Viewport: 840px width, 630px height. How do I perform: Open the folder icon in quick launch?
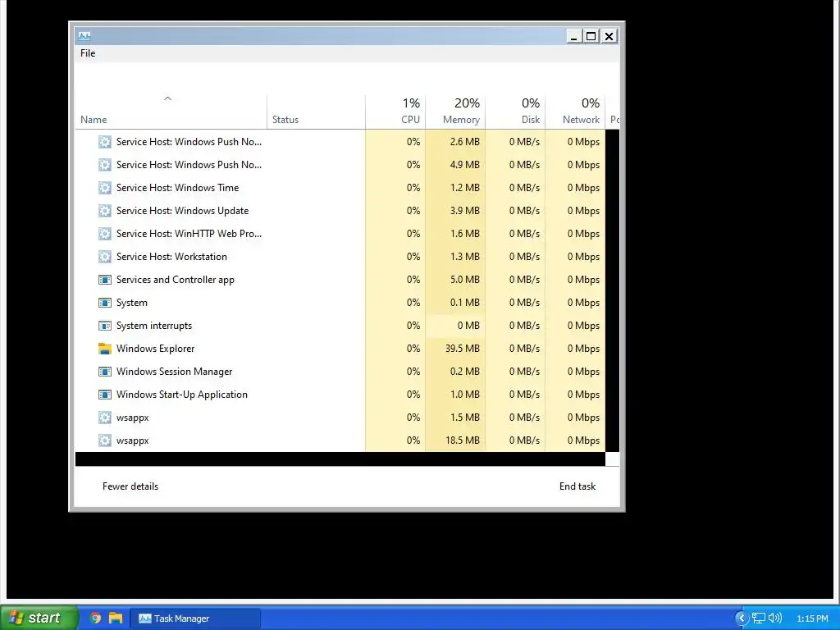pos(116,619)
